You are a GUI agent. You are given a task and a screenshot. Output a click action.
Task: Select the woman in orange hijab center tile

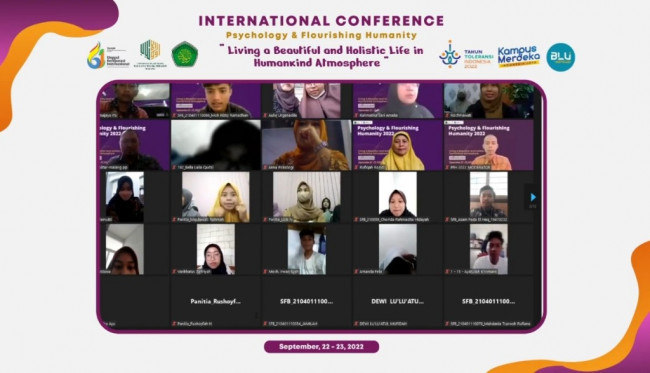click(307, 145)
